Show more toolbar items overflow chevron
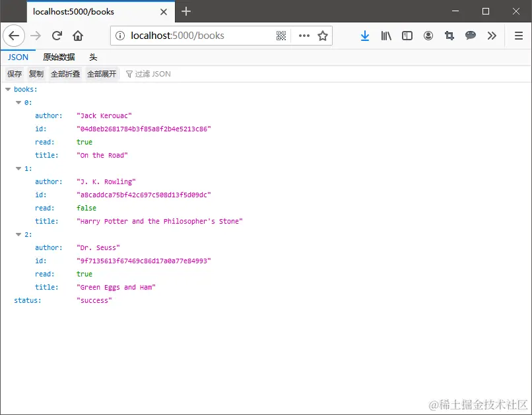 492,36
